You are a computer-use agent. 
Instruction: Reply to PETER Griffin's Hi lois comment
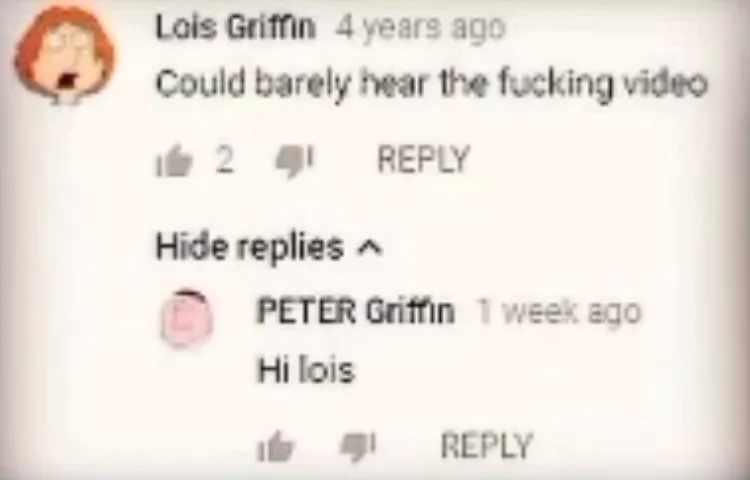tap(486, 445)
